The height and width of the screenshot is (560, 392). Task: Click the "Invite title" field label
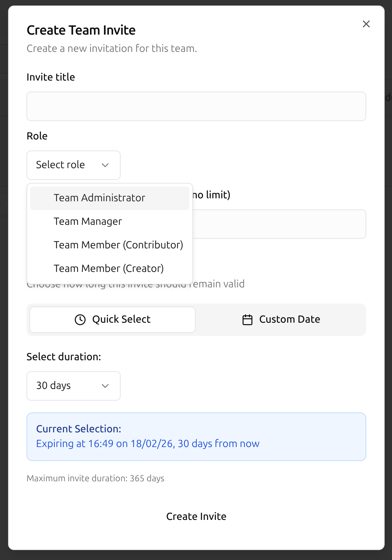51,77
